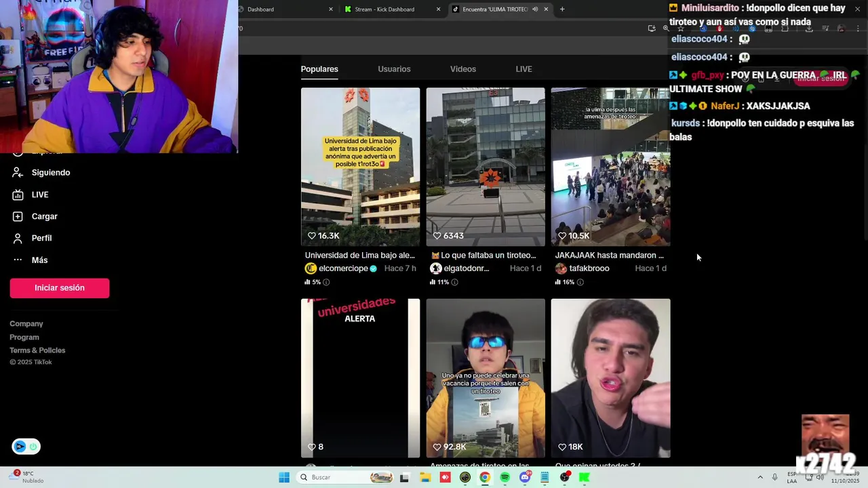Click the Iniciar sesión red button
This screenshot has width=868, height=488.
[60, 288]
